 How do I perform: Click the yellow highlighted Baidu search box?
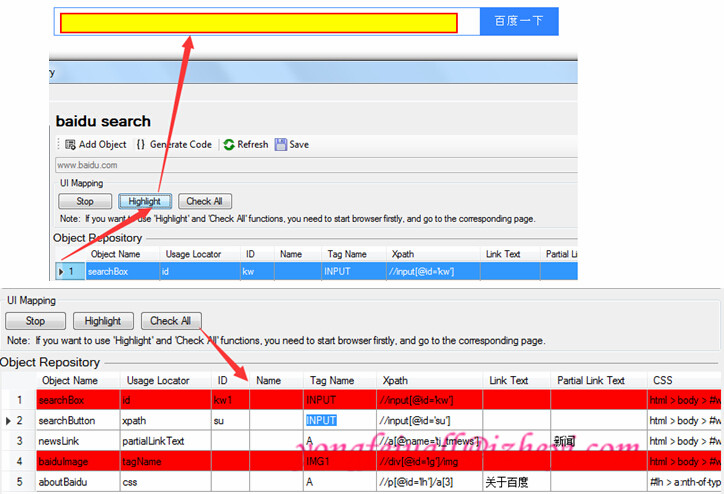tap(259, 23)
